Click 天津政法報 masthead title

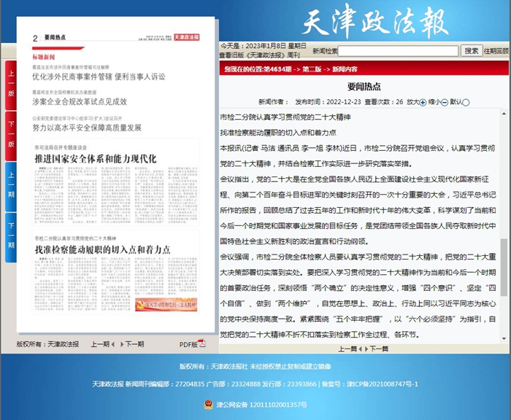tap(375, 21)
